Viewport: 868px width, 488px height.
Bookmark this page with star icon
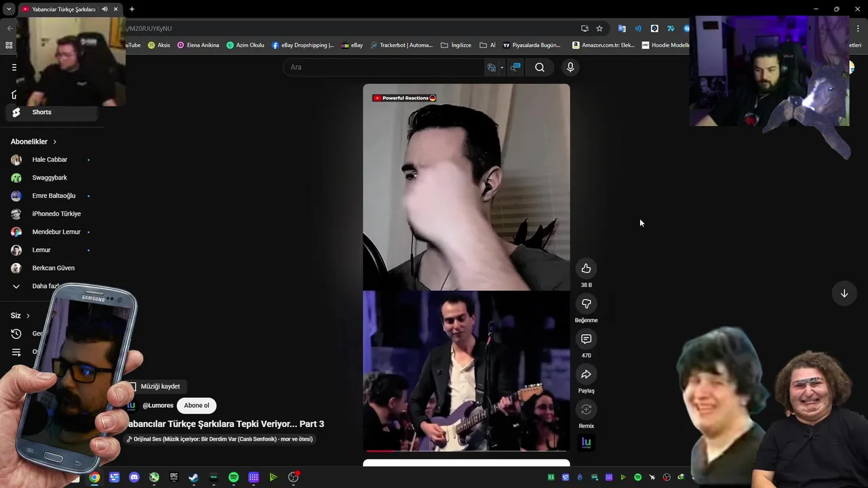599,28
